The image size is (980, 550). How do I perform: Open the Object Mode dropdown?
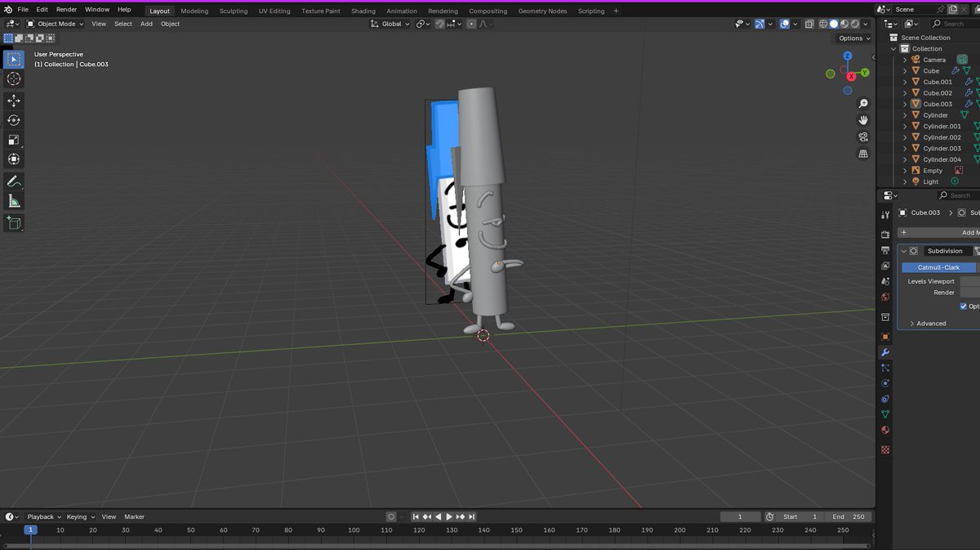tap(56, 24)
